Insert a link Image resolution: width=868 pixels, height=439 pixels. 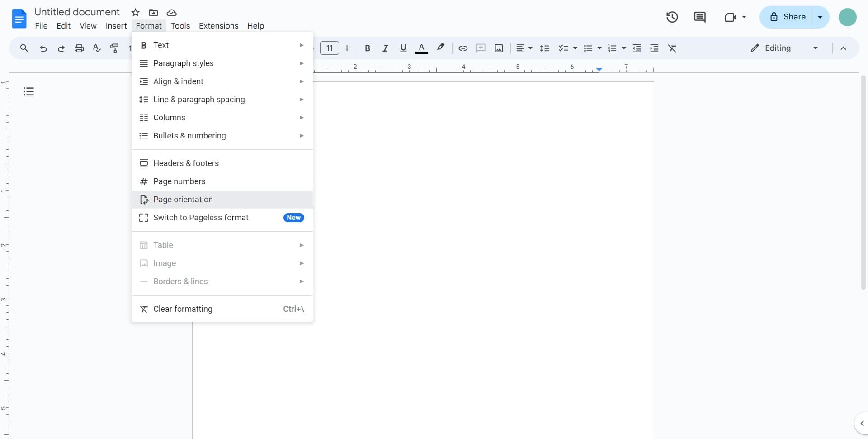click(462, 48)
